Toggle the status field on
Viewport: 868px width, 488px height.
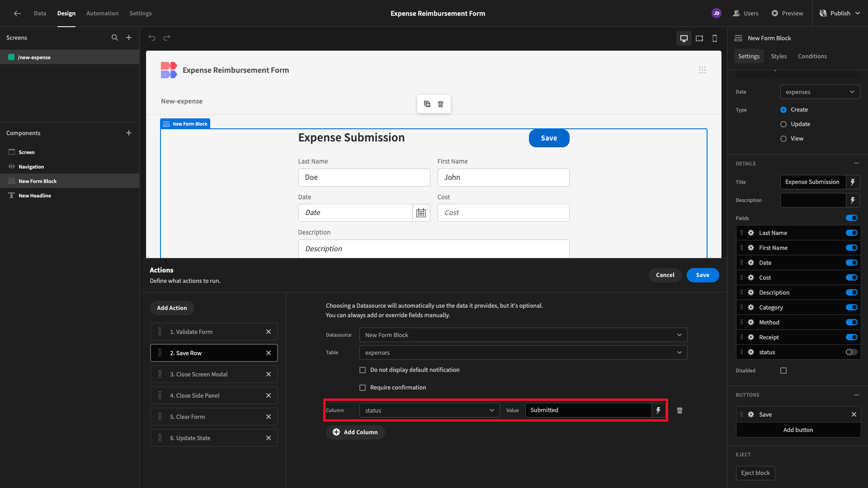pyautogui.click(x=852, y=352)
